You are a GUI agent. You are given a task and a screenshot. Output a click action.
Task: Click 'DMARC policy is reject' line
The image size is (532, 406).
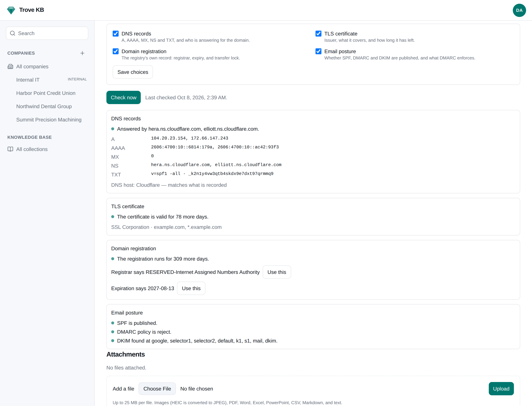click(144, 332)
